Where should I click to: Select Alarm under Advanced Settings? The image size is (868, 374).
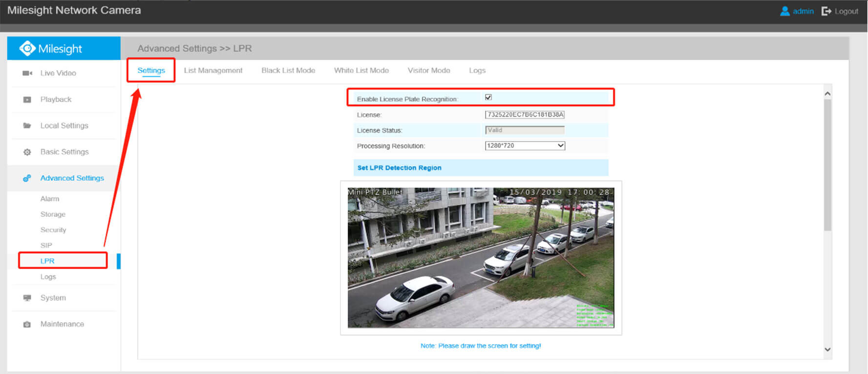tap(50, 199)
